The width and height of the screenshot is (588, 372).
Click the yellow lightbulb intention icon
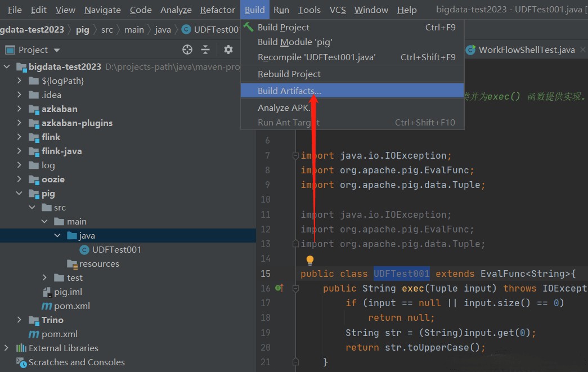tap(309, 260)
